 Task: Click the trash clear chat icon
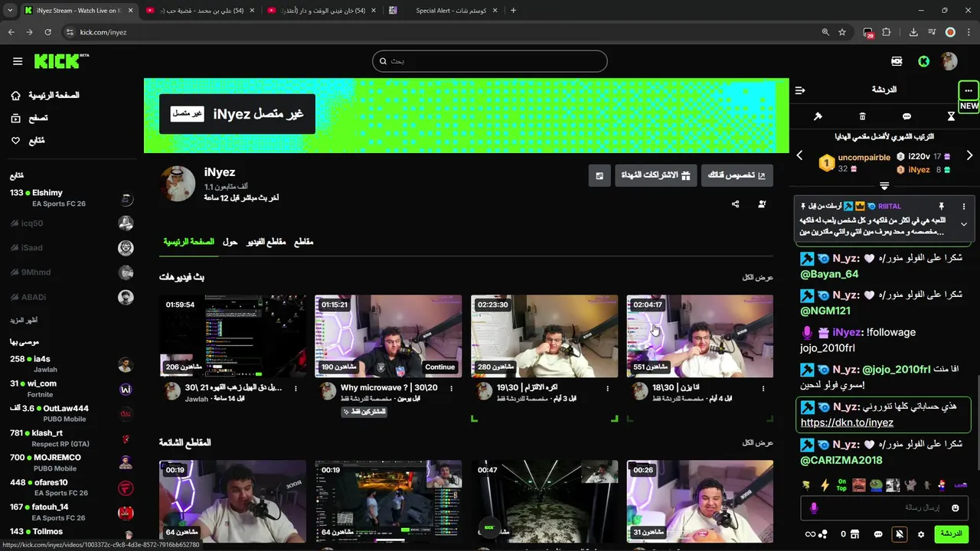pyautogui.click(x=862, y=116)
